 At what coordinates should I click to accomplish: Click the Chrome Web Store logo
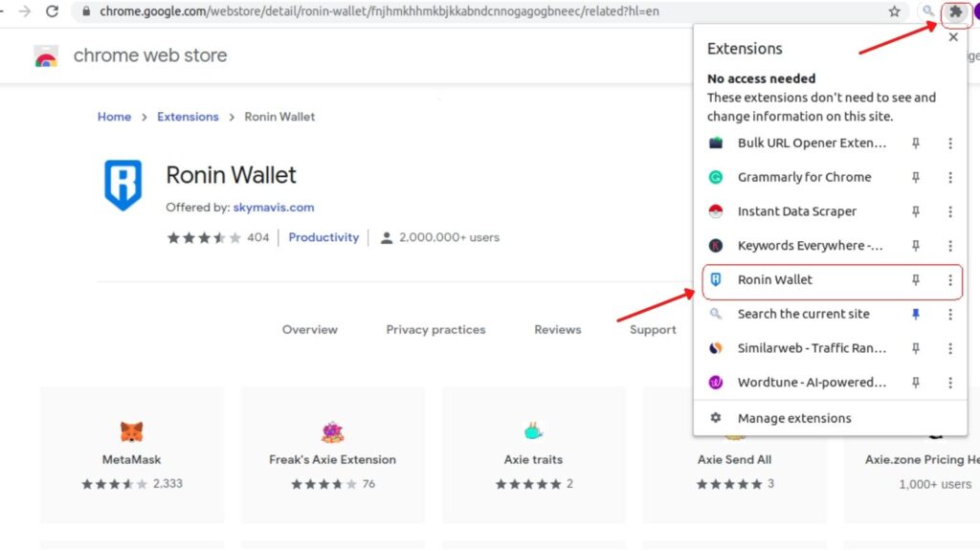click(46, 56)
